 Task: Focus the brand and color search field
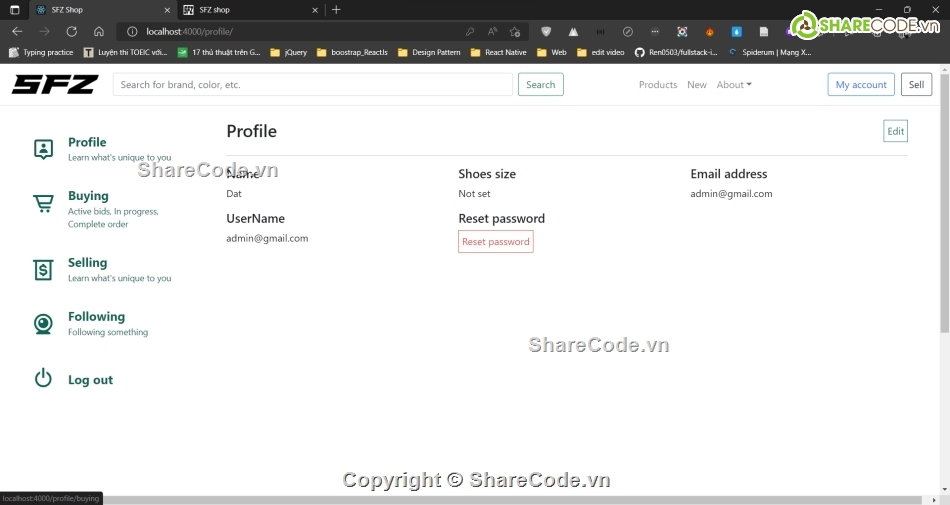312,85
